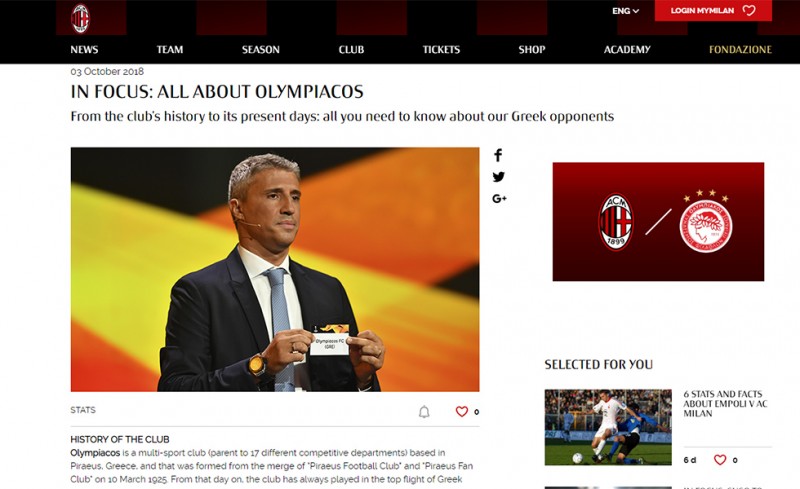Image resolution: width=800 pixels, height=489 pixels.
Task: Open the AC Milan vs Olympiacos match banner
Action: [x=658, y=222]
